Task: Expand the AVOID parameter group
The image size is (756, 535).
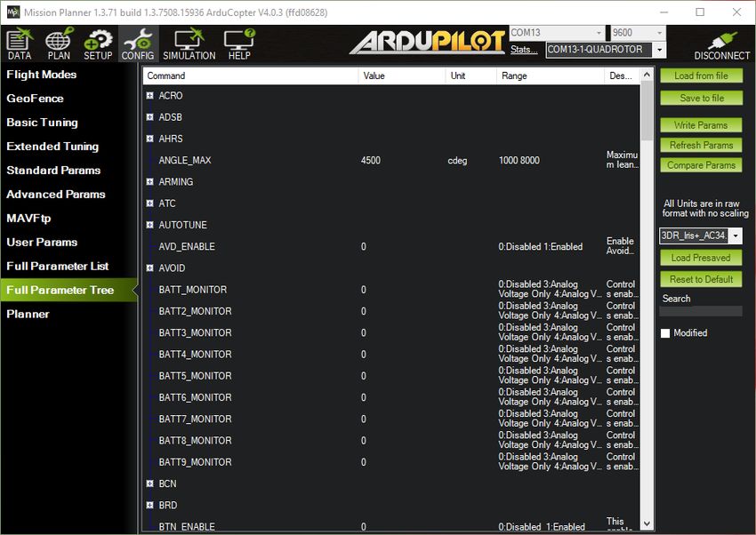Action: [x=149, y=267]
